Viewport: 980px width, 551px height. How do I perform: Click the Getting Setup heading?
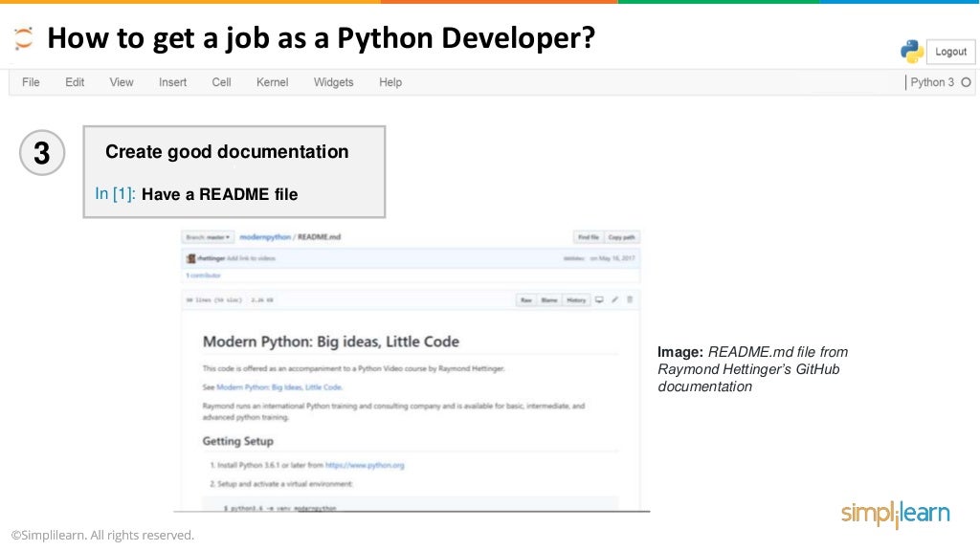[237, 441]
